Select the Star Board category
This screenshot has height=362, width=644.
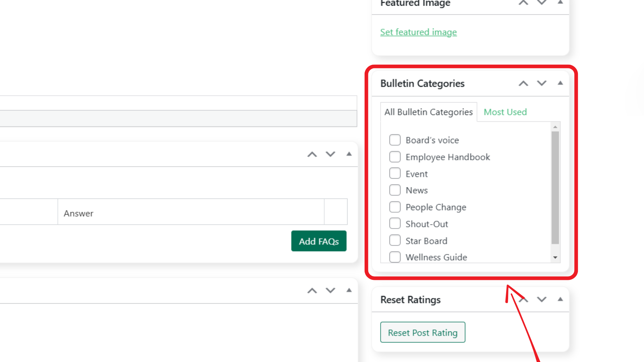pyautogui.click(x=395, y=240)
